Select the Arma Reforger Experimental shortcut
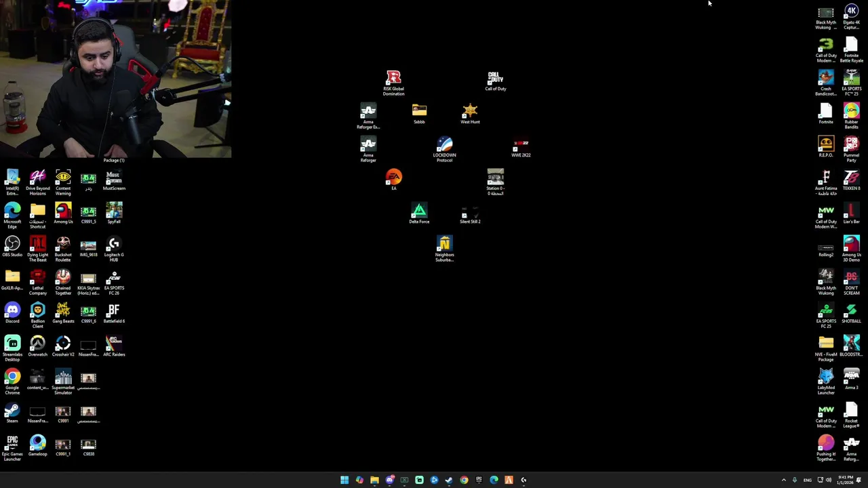 [x=368, y=117]
